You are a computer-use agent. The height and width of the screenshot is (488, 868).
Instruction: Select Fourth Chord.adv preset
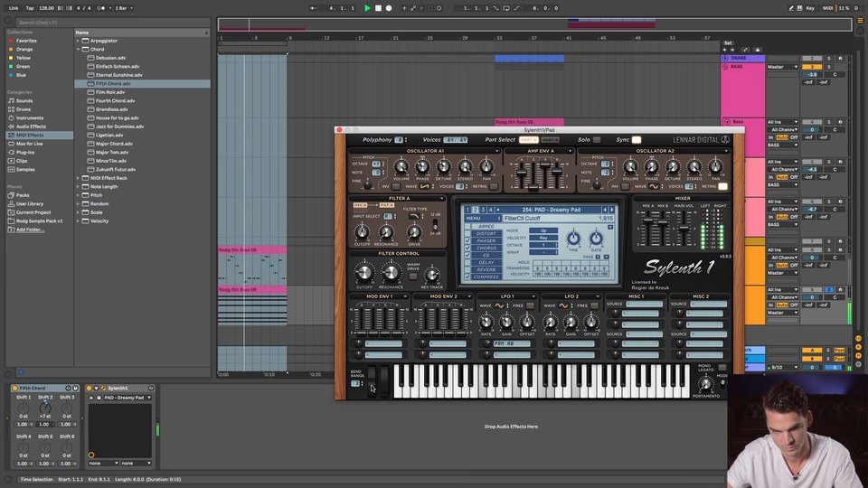click(115, 100)
